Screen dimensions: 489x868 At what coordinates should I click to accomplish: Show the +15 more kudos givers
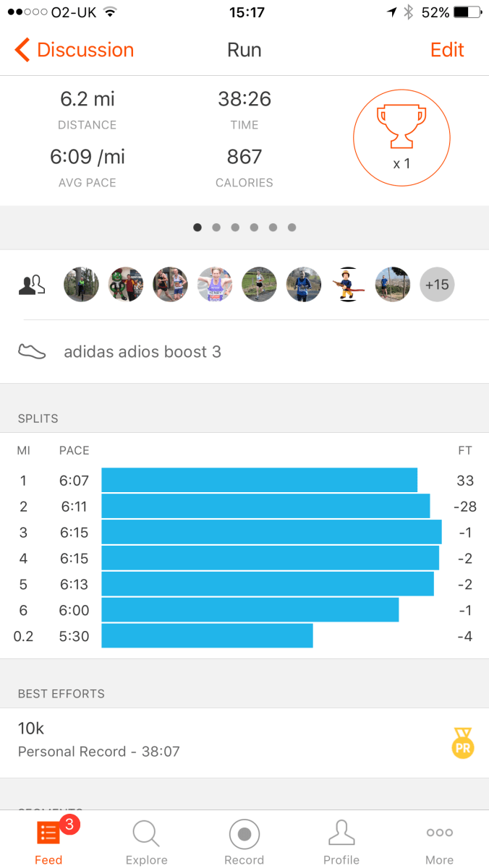[x=437, y=285]
